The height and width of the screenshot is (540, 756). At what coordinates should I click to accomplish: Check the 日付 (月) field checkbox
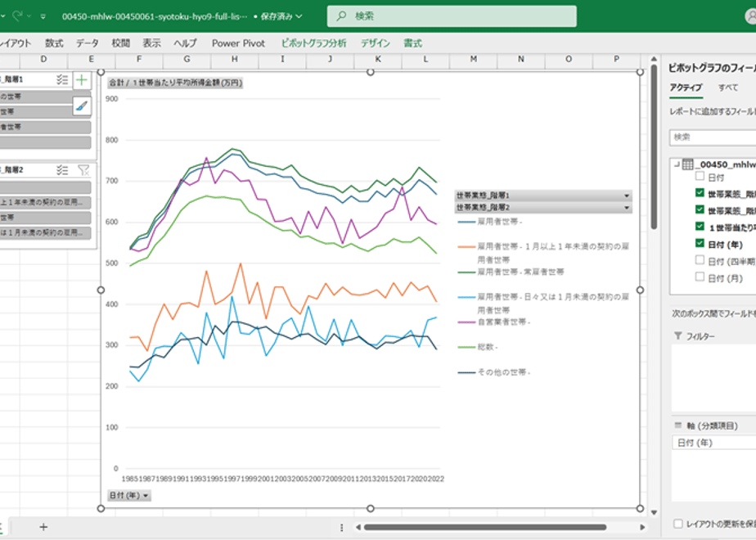click(700, 277)
